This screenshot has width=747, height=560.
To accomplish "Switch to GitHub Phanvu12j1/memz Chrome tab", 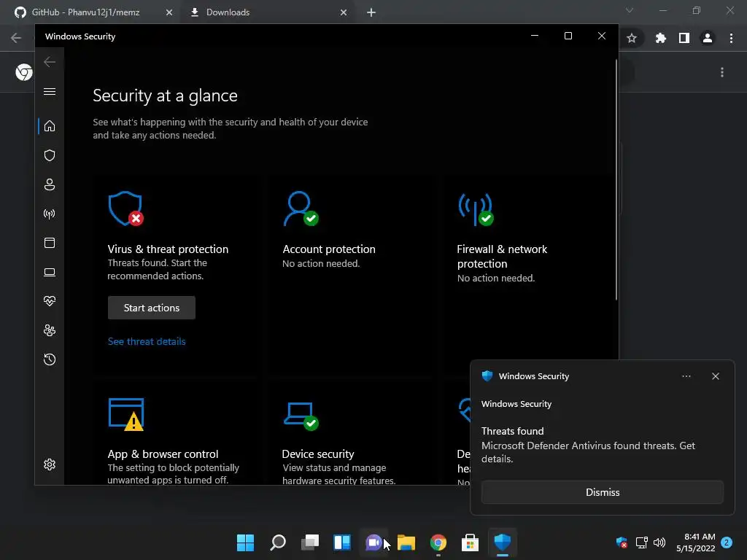I will (x=86, y=12).
